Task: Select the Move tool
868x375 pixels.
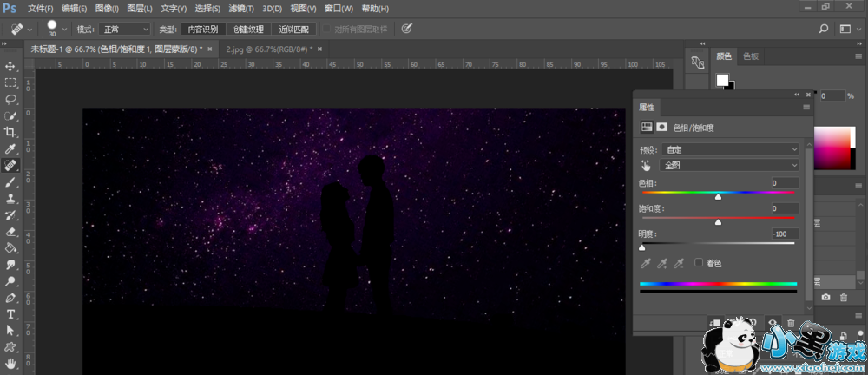Action: point(10,67)
